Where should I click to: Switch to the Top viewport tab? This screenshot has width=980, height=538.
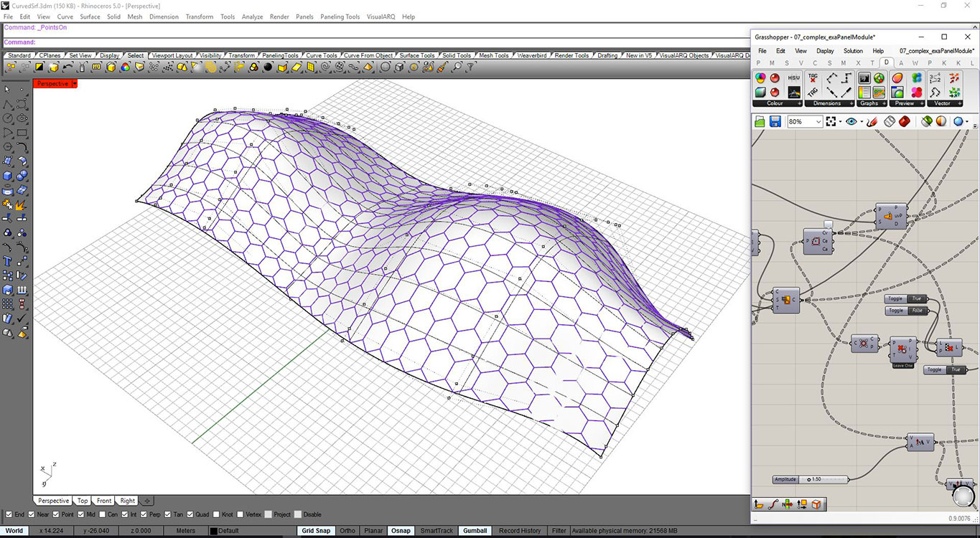83,501
